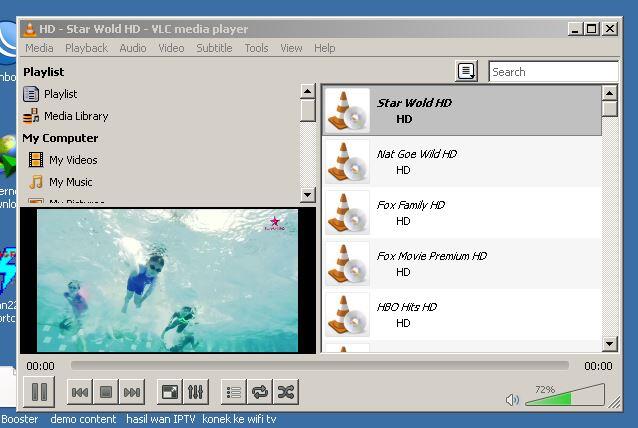Open Media Library in the sidebar

[76, 116]
